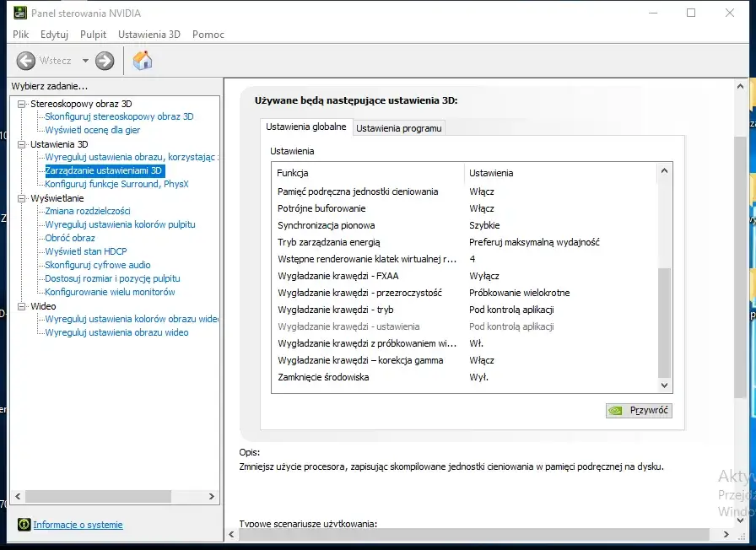Click main panel horizontal scroll right arrow
756x550 pixels.
pyautogui.click(x=726, y=534)
